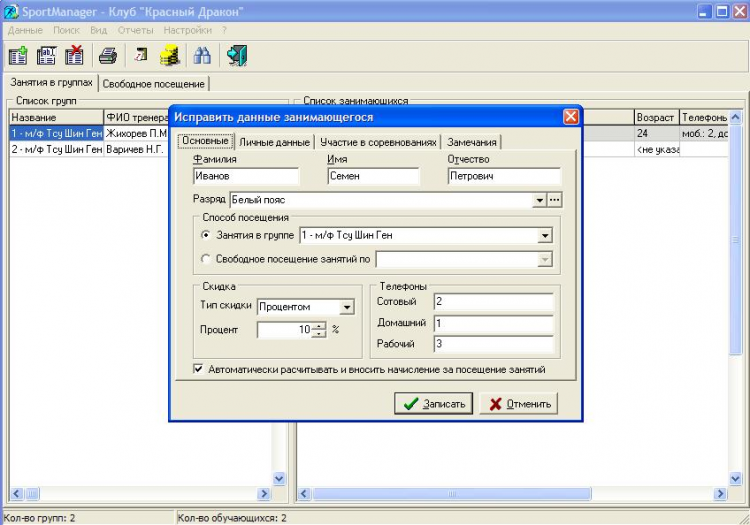Click the Название column header
The image size is (750, 525).
[x=56, y=117]
